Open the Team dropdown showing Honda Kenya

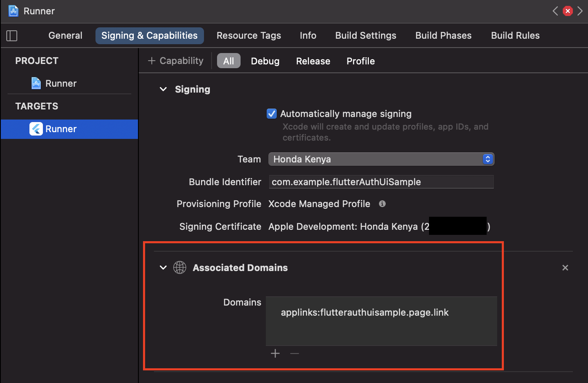pyautogui.click(x=381, y=159)
